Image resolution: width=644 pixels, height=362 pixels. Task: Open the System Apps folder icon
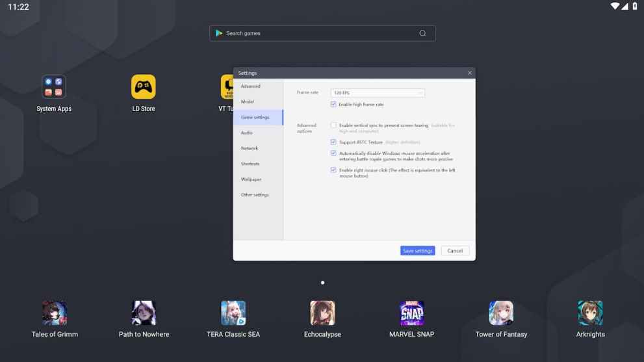54,87
